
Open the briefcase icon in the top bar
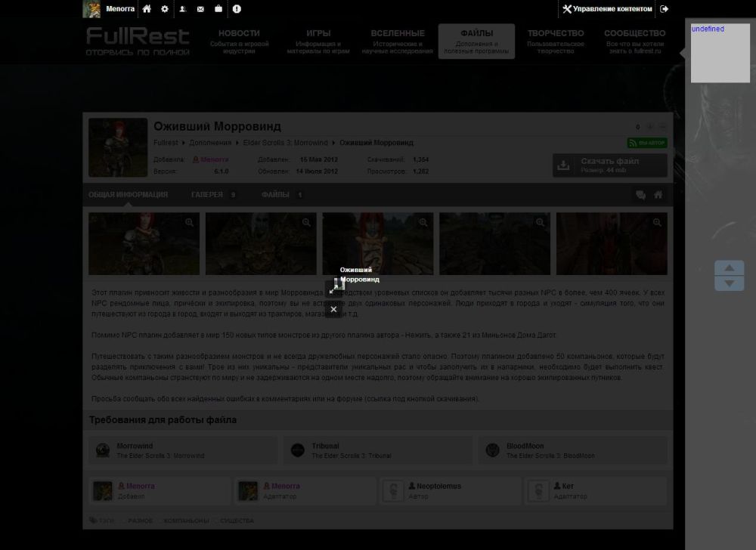pyautogui.click(x=218, y=8)
